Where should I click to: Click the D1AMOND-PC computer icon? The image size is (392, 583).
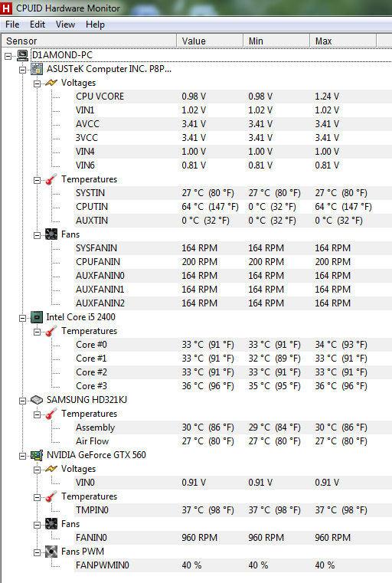tap(23, 55)
